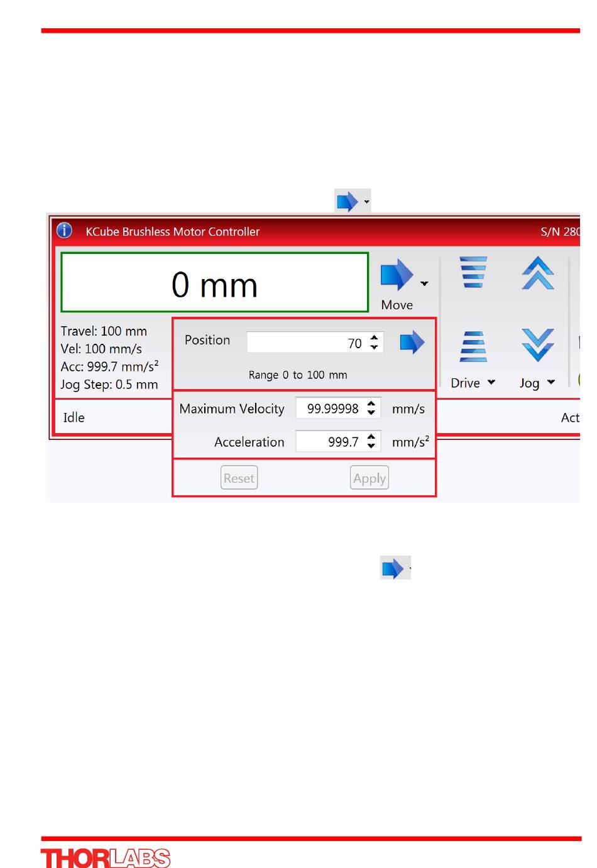The width and height of the screenshot is (597, 868).
Task: Click the blue go arrow beside Position
Action: point(412,343)
